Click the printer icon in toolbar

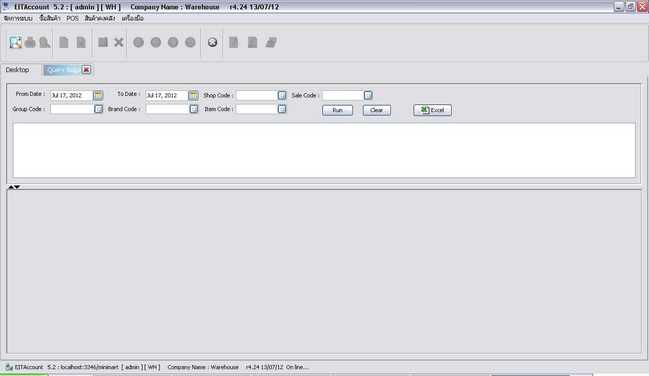[30, 42]
